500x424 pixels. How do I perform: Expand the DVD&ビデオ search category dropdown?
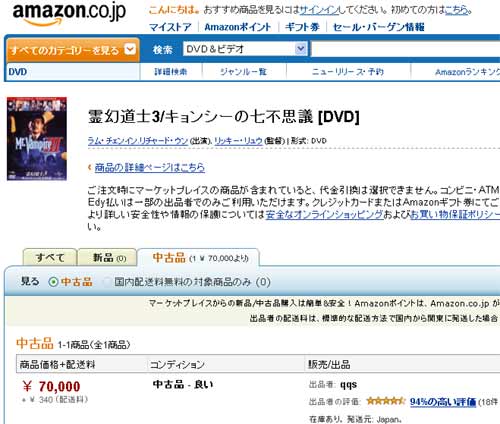pyautogui.click(x=301, y=49)
